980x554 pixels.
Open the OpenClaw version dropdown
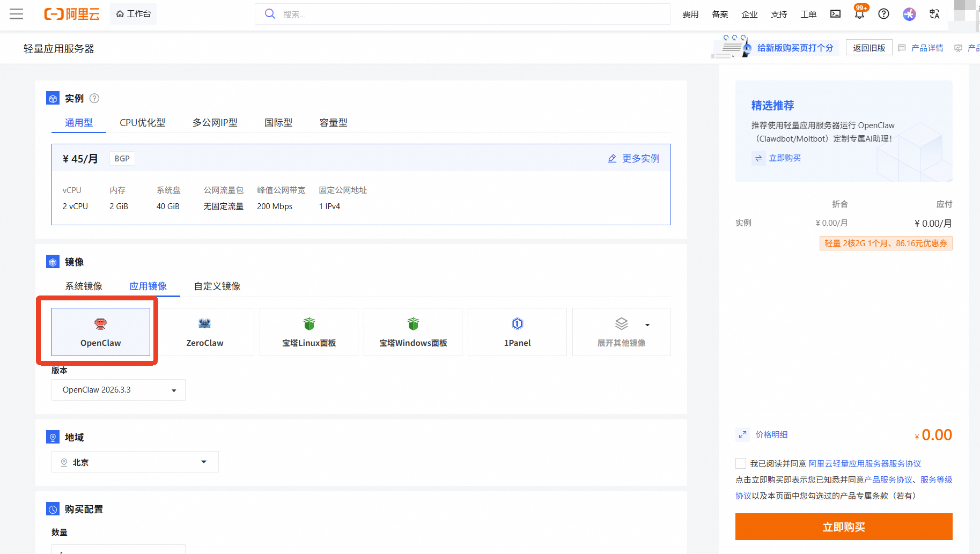(x=119, y=390)
